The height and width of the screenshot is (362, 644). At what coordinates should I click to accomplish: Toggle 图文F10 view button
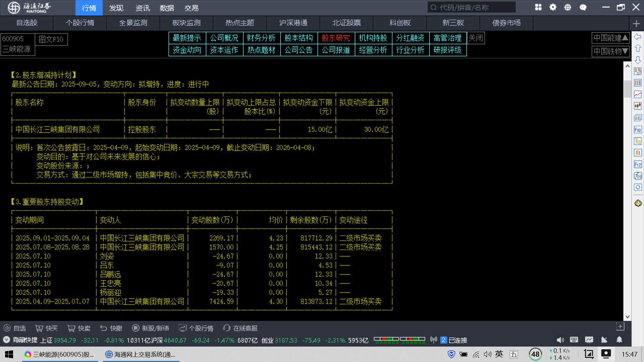51,40
